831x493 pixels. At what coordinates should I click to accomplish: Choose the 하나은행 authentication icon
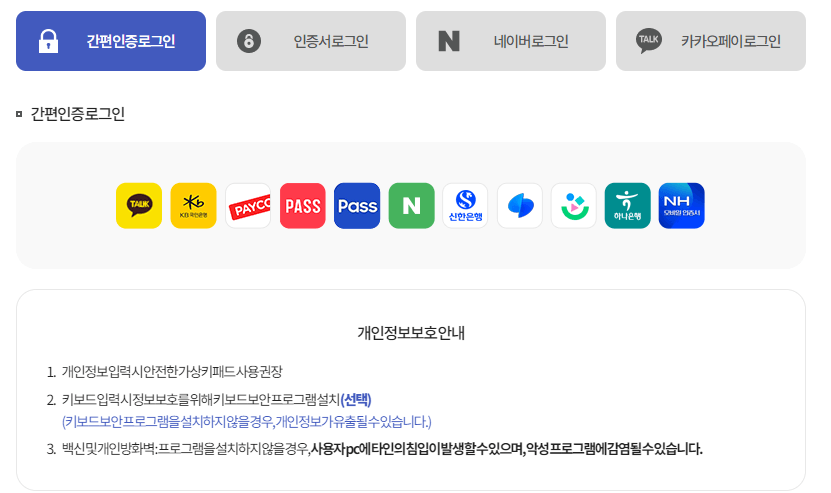click(x=627, y=206)
